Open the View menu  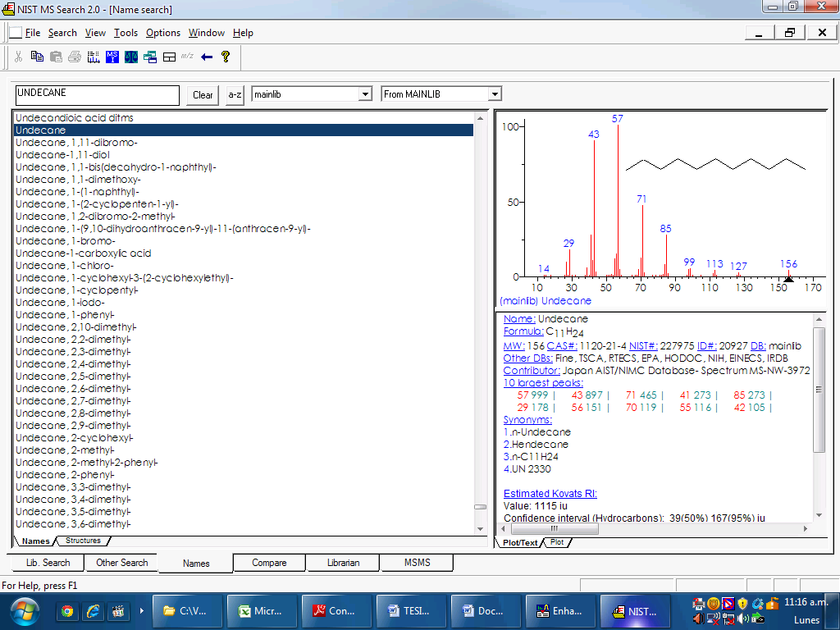(x=95, y=33)
